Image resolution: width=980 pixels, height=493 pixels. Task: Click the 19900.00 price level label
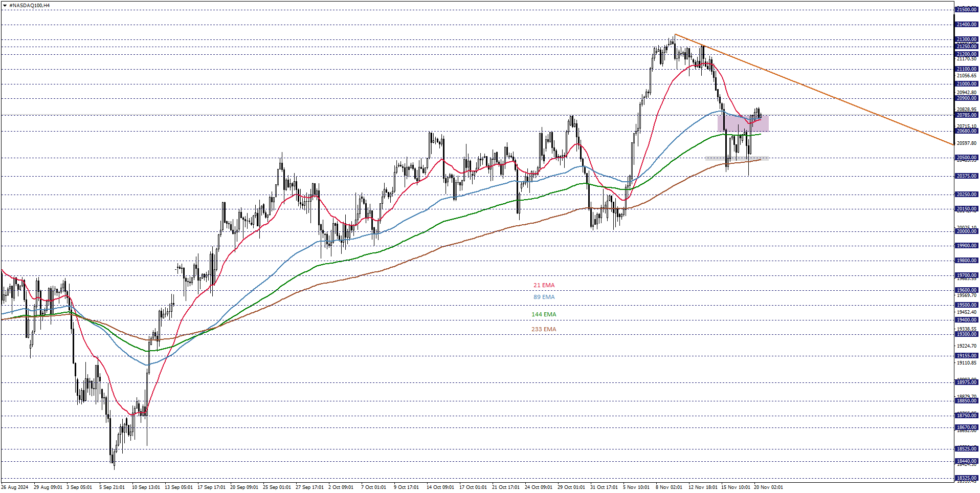pos(966,246)
